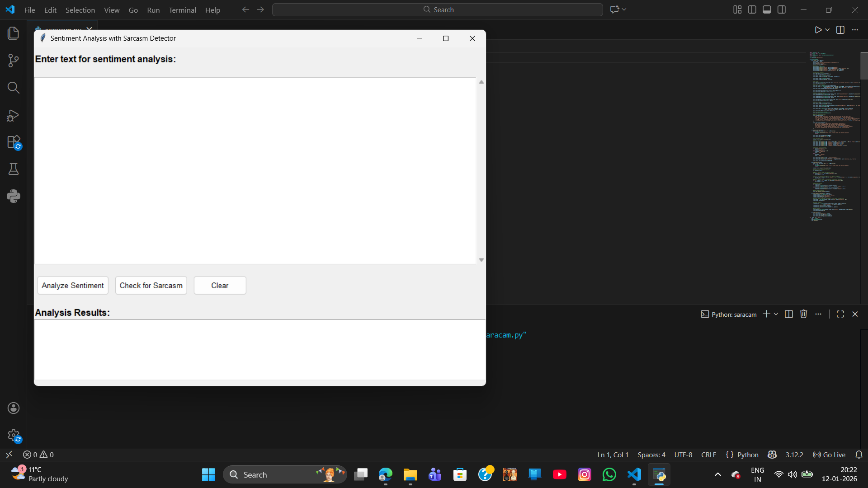Click the Clear button in the sarcasm app
The width and height of the screenshot is (868, 488).
pyautogui.click(x=220, y=285)
